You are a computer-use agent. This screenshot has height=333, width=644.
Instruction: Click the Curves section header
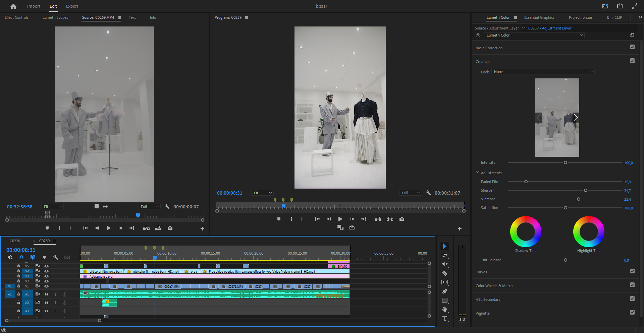481,272
